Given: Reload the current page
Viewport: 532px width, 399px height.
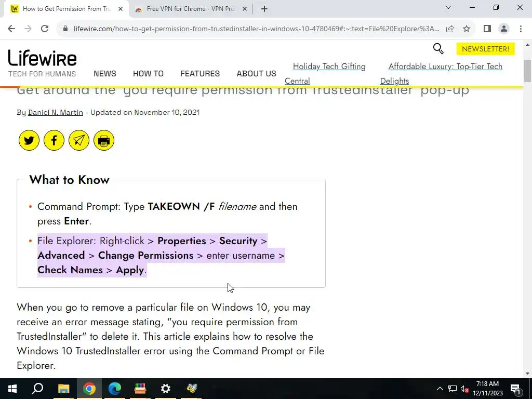Looking at the screenshot, I should (45, 29).
